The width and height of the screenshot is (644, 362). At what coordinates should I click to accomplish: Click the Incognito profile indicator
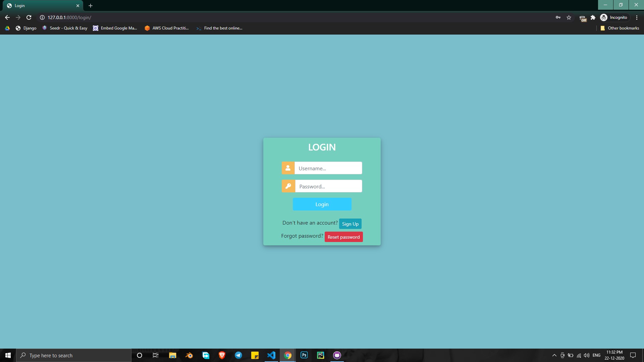click(614, 17)
